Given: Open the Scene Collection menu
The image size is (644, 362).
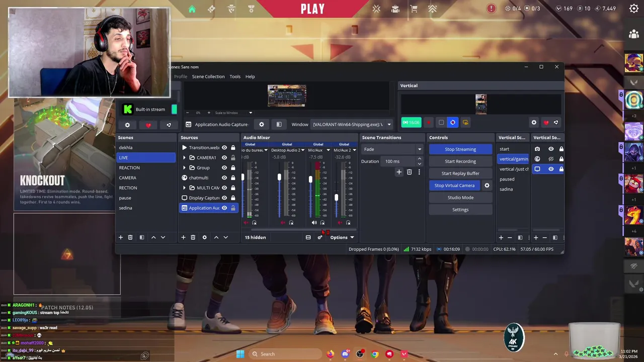Looking at the screenshot, I should click(208, 76).
